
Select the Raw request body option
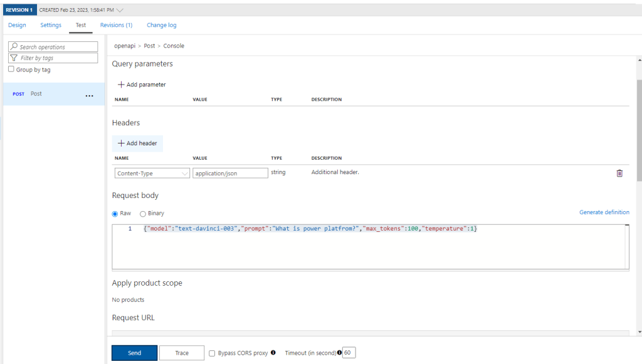pyautogui.click(x=115, y=214)
